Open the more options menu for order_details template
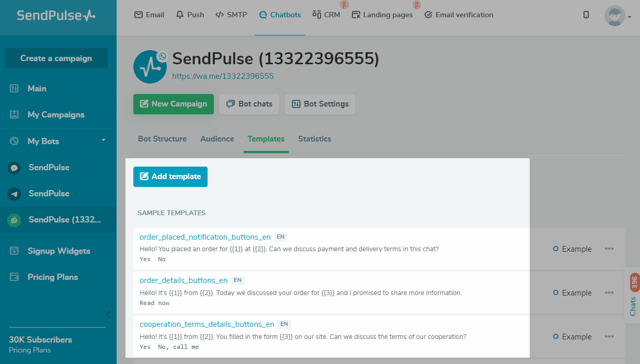640x364 pixels. click(x=609, y=292)
